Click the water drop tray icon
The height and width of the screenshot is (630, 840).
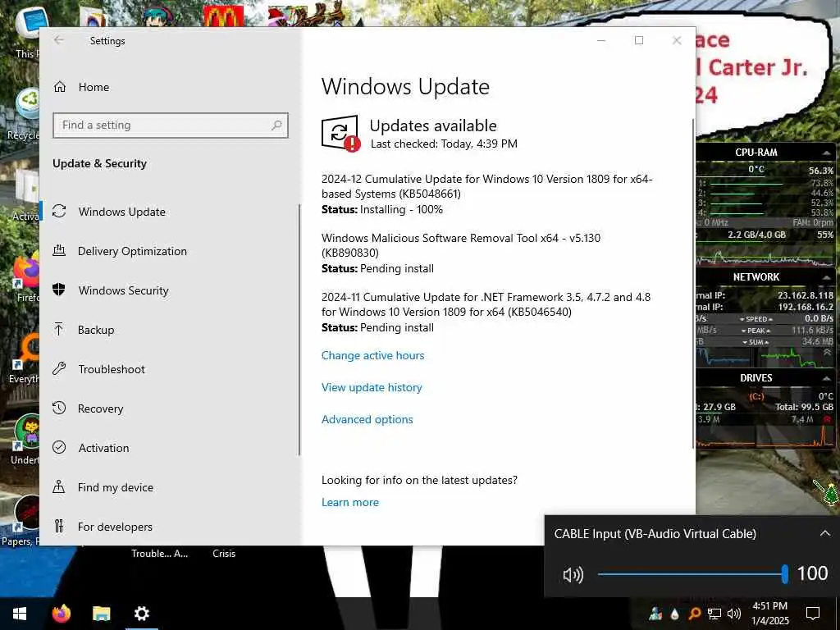(x=674, y=614)
